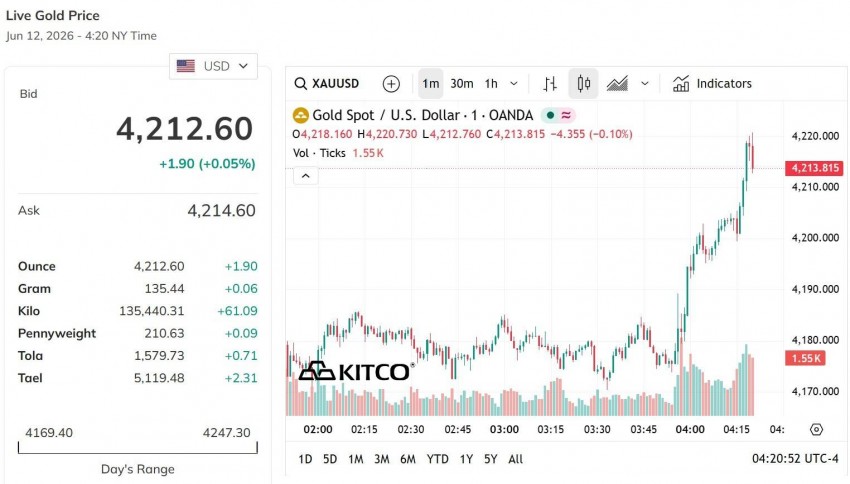This screenshot has height=484, width=850.
Task: Switch to the YTD range tab
Action: [437, 459]
